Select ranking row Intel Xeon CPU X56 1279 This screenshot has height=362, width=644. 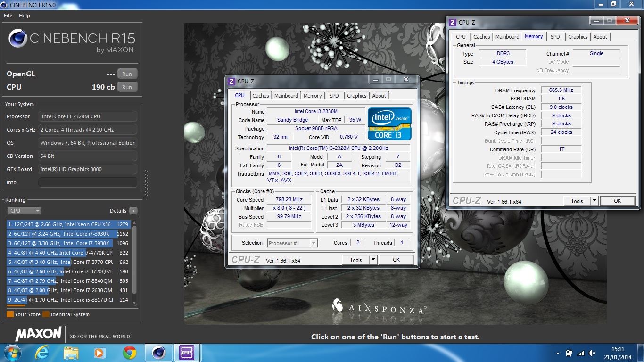pos(68,224)
